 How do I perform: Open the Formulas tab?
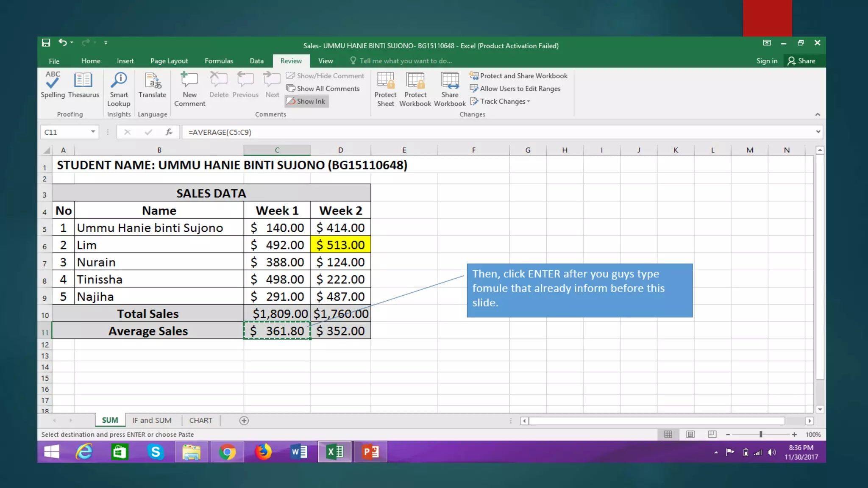click(x=219, y=61)
